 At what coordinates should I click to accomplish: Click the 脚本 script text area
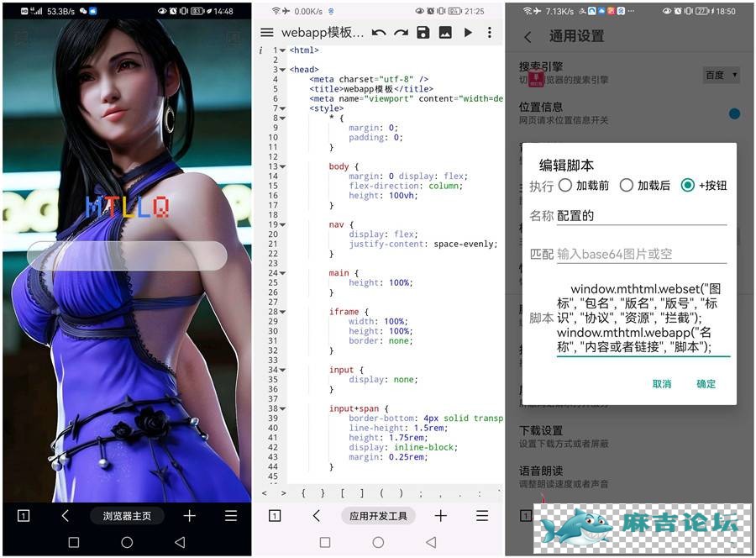click(643, 318)
